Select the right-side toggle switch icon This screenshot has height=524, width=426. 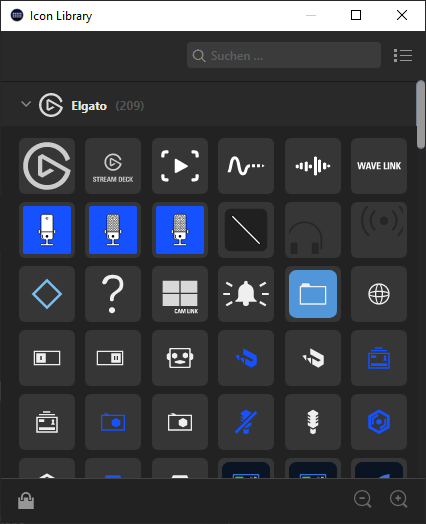pos(113,358)
